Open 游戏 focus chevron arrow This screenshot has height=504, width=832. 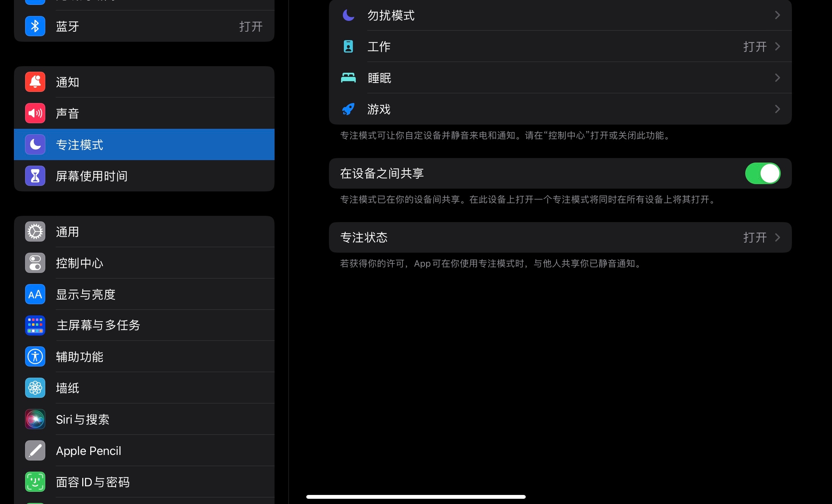pos(777,109)
